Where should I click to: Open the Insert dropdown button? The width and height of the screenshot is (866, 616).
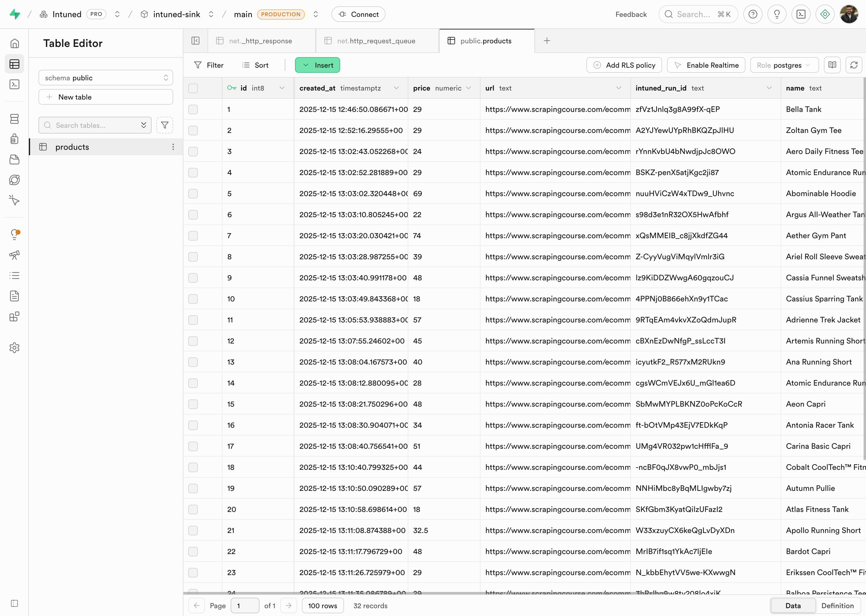pos(317,65)
